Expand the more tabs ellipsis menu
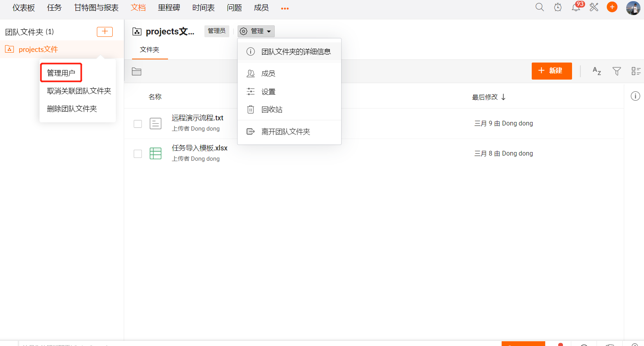The height and width of the screenshot is (346, 644). coord(285,8)
